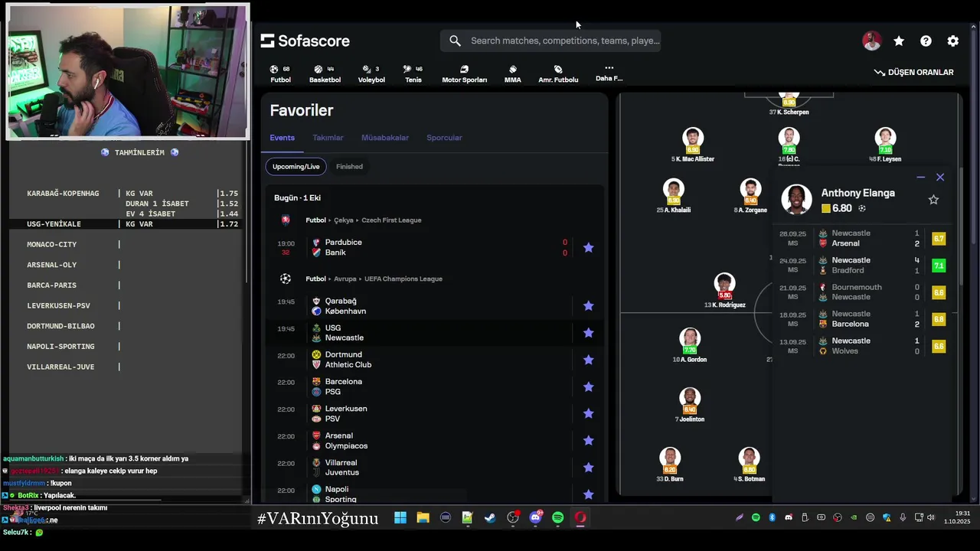Open favorites star in top header

coord(899,41)
